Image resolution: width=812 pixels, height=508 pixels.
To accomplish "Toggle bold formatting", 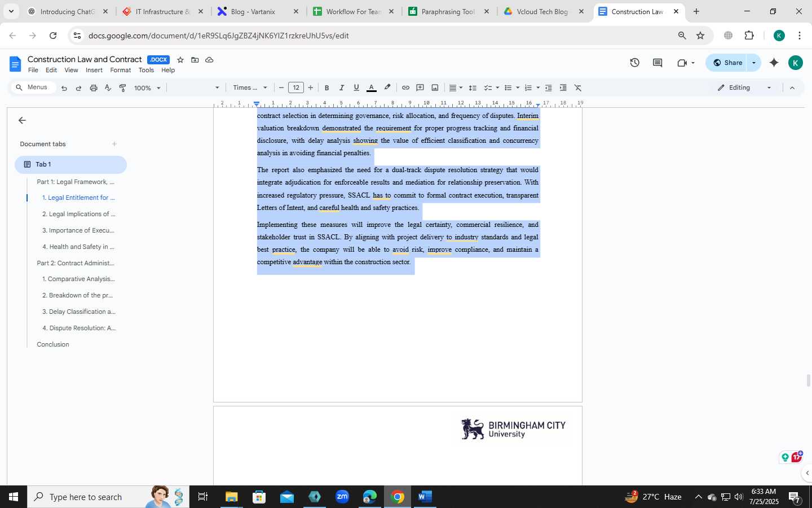I will (326, 88).
